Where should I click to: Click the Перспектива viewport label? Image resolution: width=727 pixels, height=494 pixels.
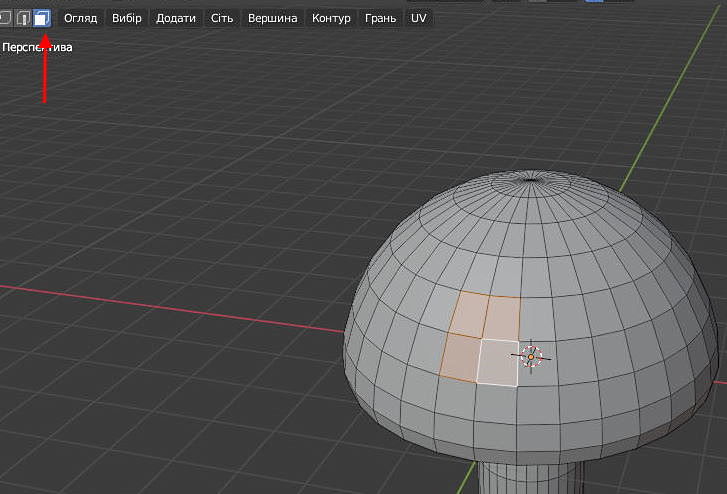click(x=37, y=47)
